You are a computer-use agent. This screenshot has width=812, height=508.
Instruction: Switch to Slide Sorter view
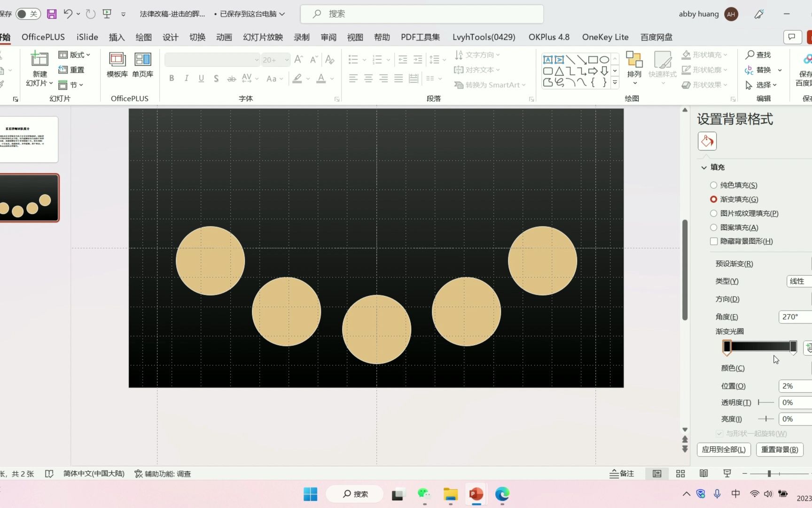point(680,474)
